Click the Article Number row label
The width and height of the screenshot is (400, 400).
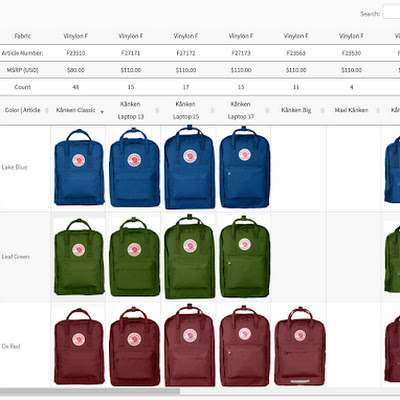[x=22, y=53]
